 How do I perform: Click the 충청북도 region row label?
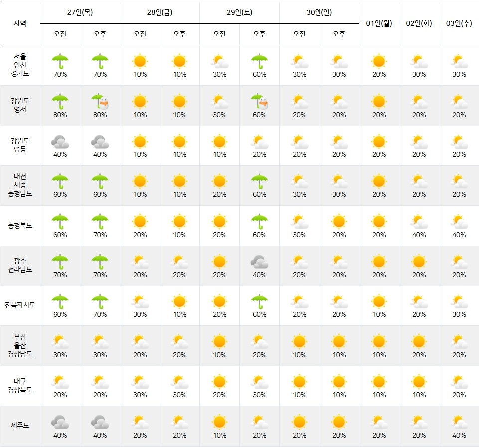tap(20, 225)
